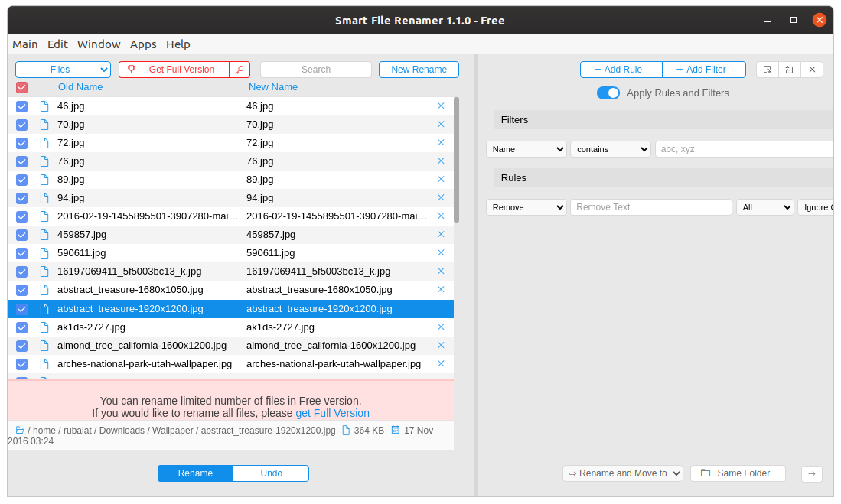Viewport: 841px width, 504px height.
Task: Follow the get Full Version link
Action: (332, 413)
